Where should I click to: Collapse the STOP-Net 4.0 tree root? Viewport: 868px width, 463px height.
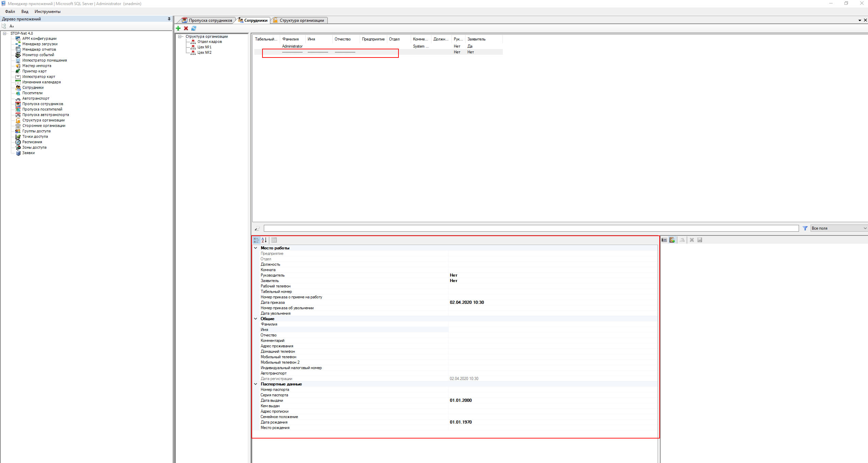tap(5, 33)
